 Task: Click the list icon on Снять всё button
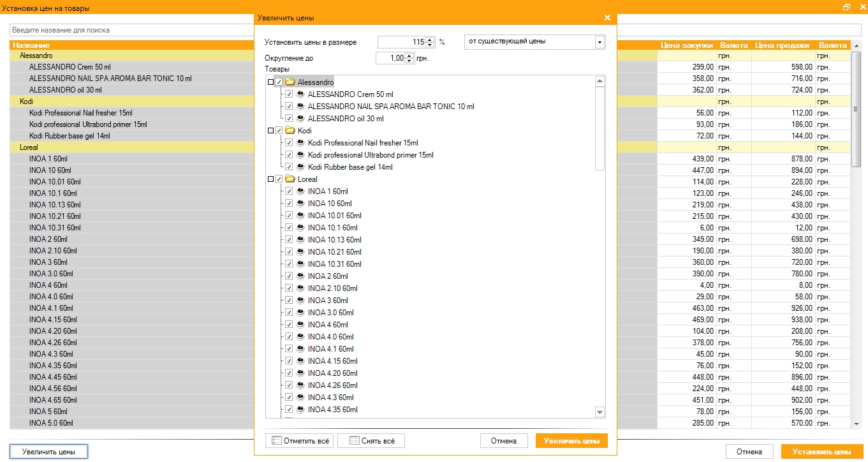tap(354, 441)
